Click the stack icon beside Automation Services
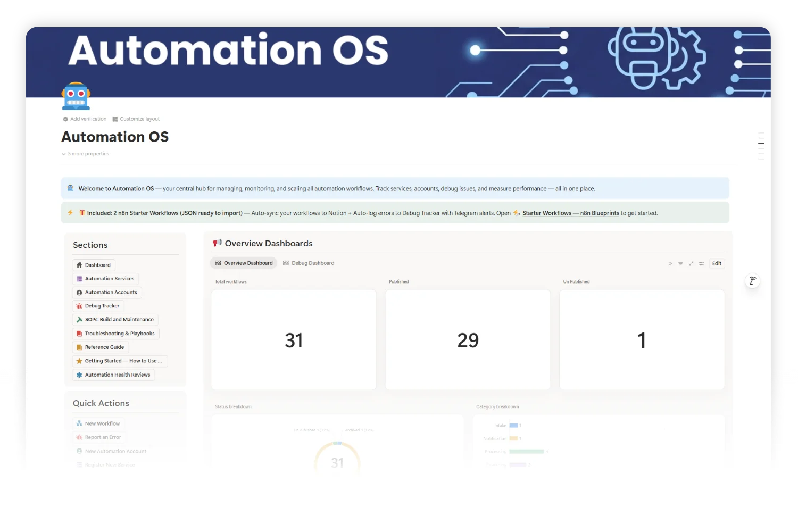 click(x=79, y=279)
